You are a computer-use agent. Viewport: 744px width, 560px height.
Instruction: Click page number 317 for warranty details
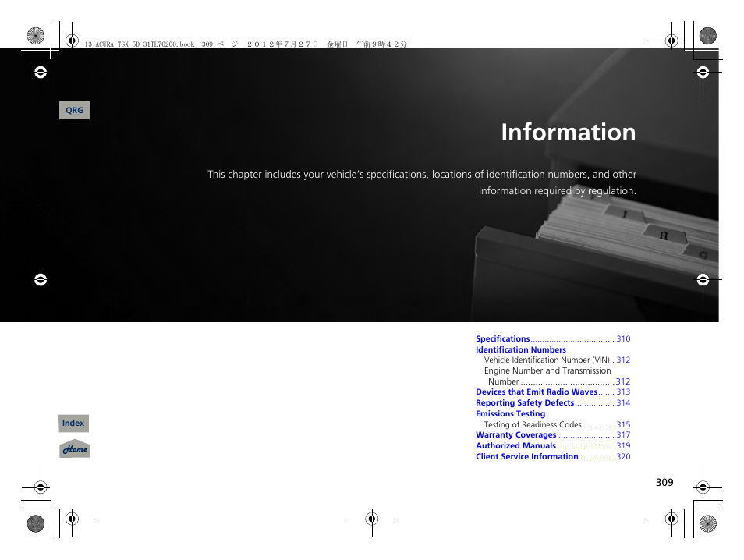(622, 434)
